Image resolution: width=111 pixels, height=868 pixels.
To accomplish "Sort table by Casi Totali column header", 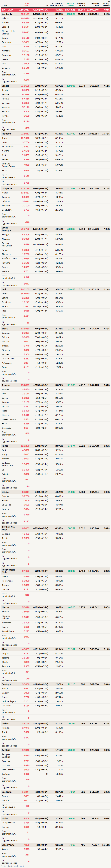I will 26,4.
